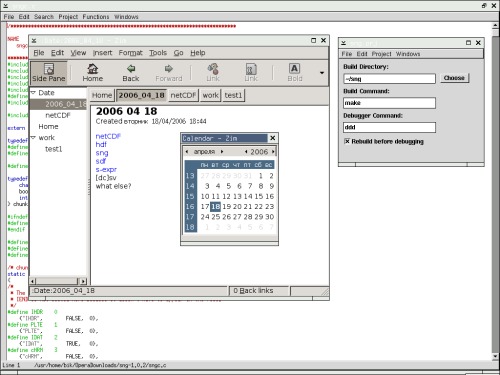Select day 25 in the calendar
This screenshot has width=500, height=375.
click(216, 217)
